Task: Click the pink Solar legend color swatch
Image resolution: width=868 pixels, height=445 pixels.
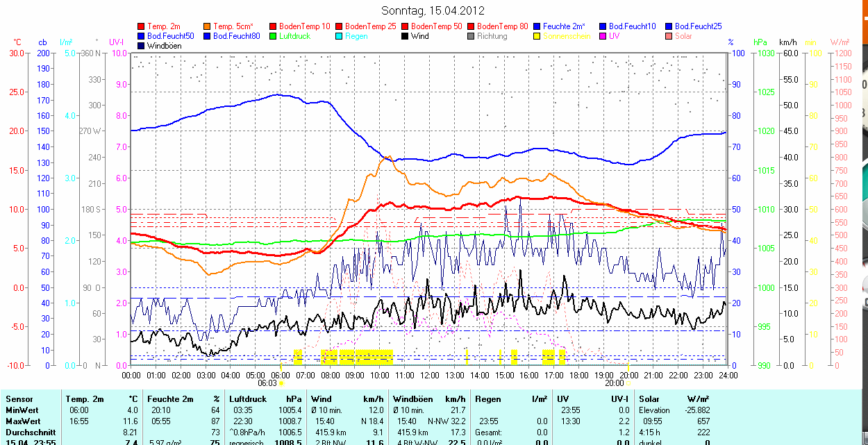Action: click(669, 36)
